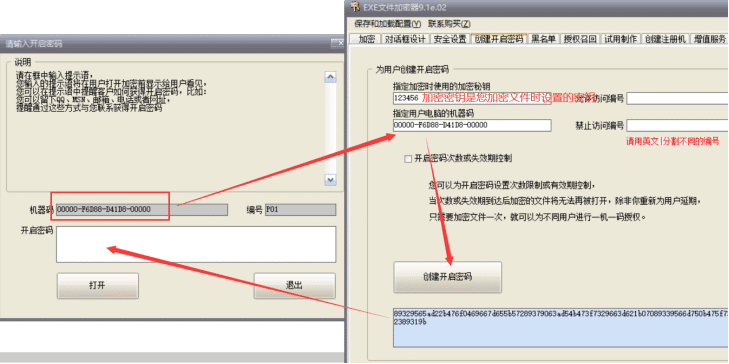Click the 打开 button
This screenshot has width=729, height=364.
98,285
